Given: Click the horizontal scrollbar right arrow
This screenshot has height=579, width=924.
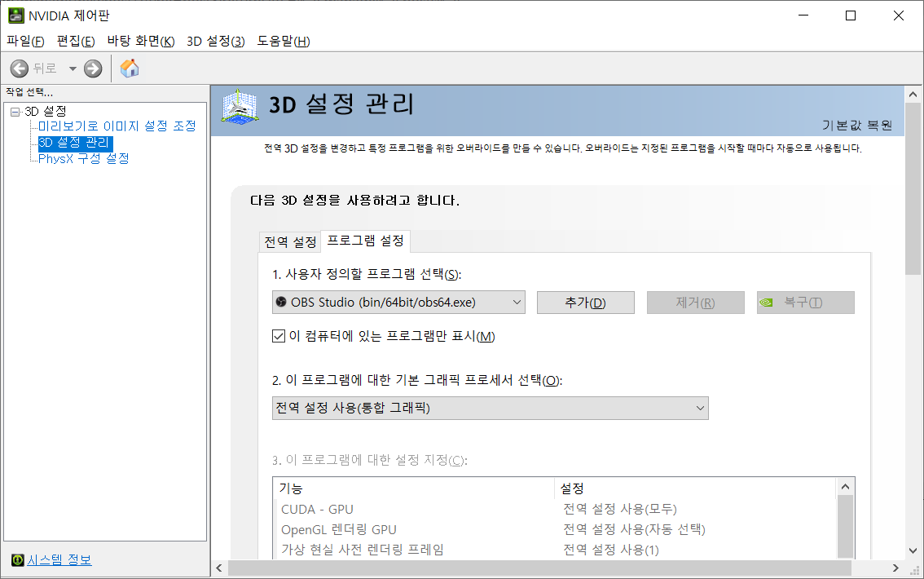Looking at the screenshot, I should pos(895,568).
